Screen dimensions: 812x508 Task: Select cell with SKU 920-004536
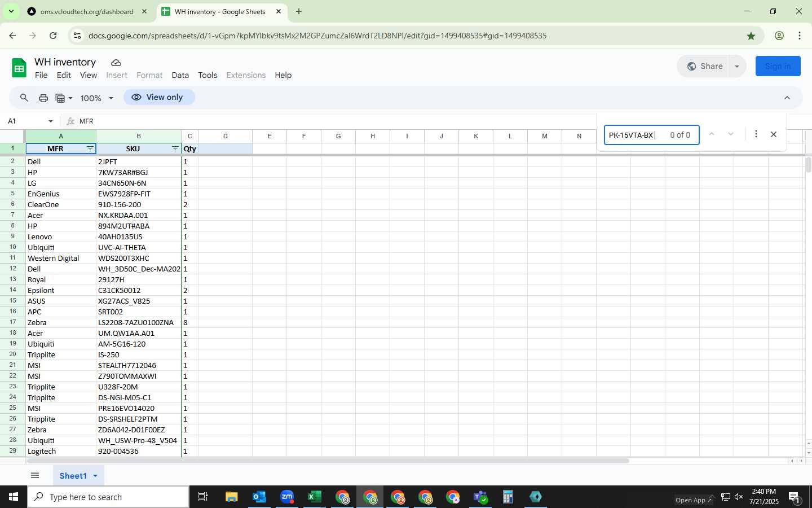(139, 451)
